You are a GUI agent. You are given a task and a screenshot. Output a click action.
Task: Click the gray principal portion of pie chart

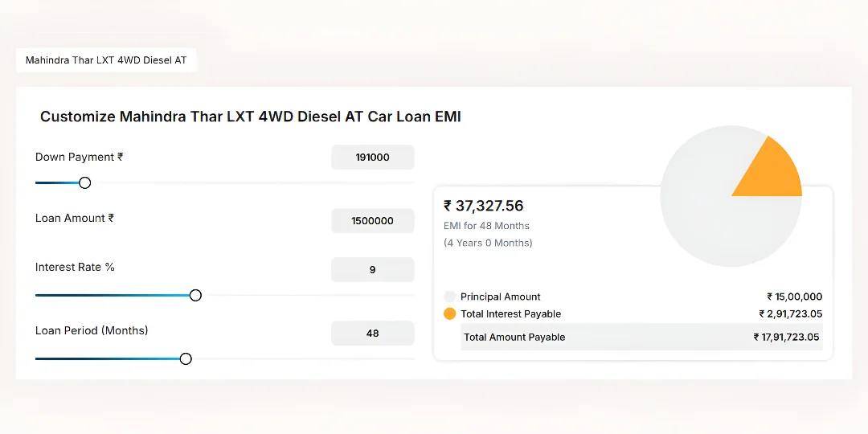tap(707, 217)
